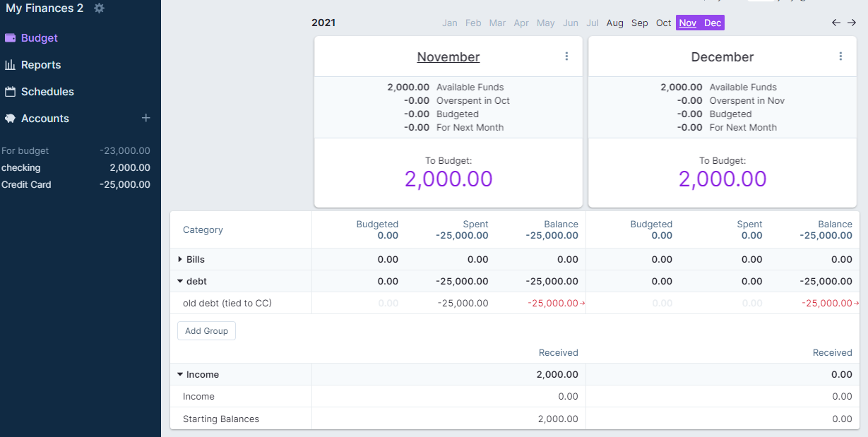Click November spent -25,000.00 for old debt
The height and width of the screenshot is (437, 868).
point(463,304)
